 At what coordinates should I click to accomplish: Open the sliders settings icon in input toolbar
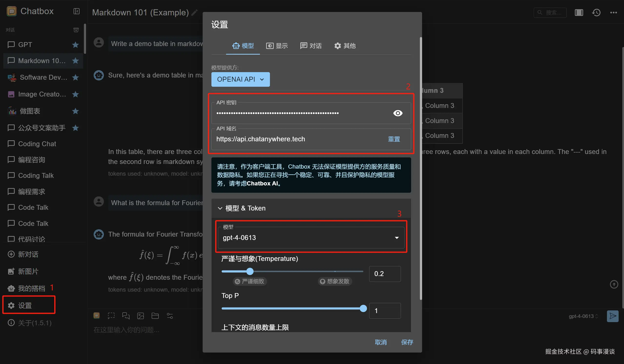[170, 316]
